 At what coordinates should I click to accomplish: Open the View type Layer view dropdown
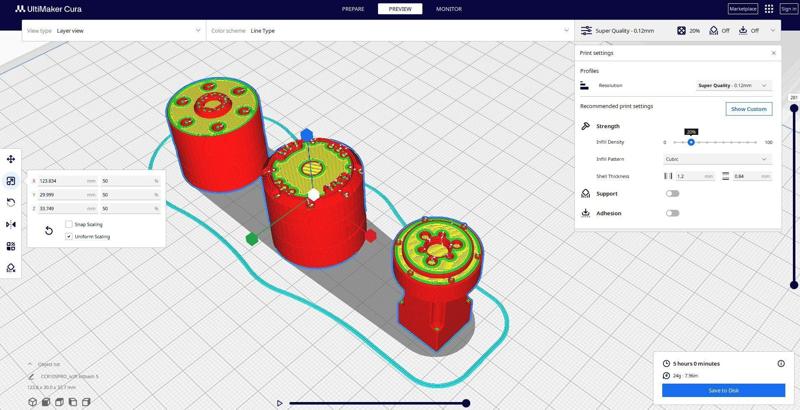coord(114,31)
